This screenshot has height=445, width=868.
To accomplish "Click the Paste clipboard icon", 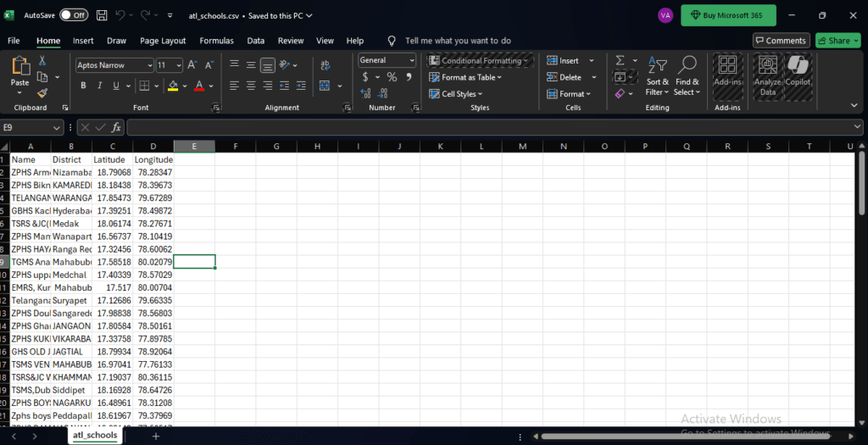I will tap(20, 66).
